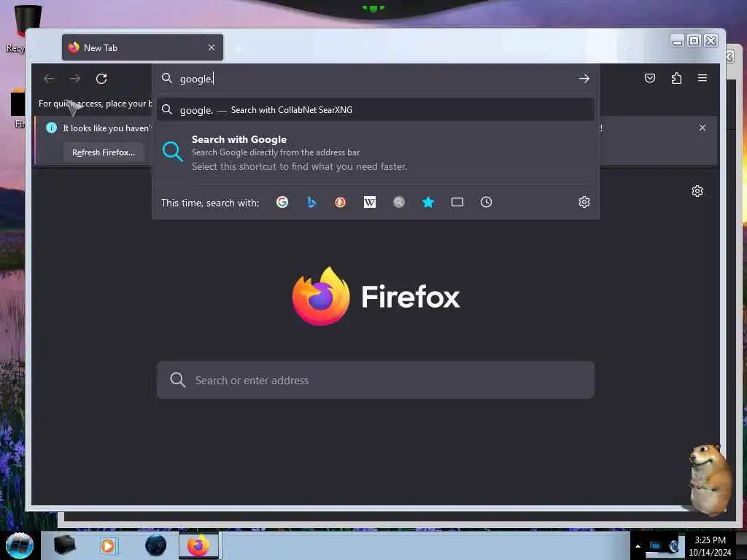747x560 pixels.
Task: Click the Go arrow in address bar
Action: [x=584, y=79]
